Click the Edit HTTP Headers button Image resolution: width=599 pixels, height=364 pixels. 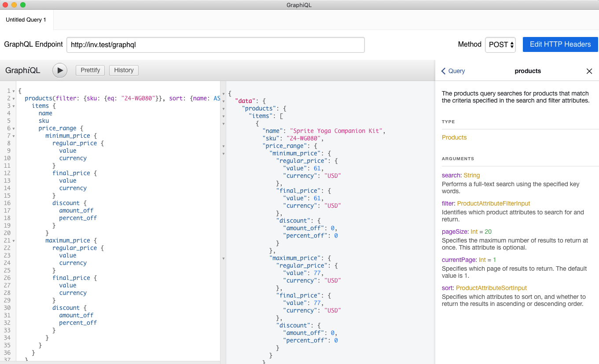point(560,44)
